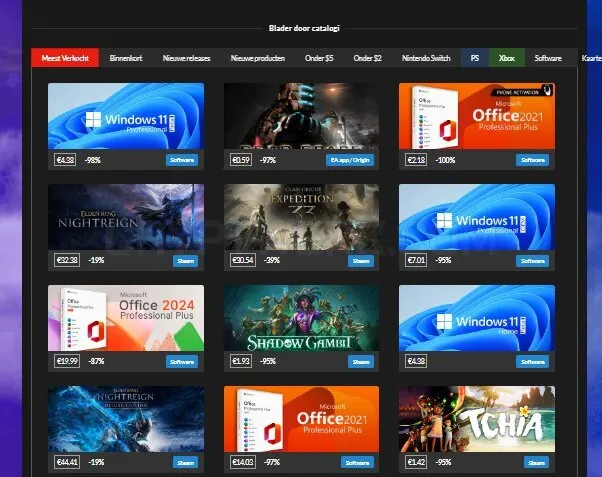Click Software badge on Windows 11 Professional -98% card
The image size is (602, 477).
pos(182,160)
